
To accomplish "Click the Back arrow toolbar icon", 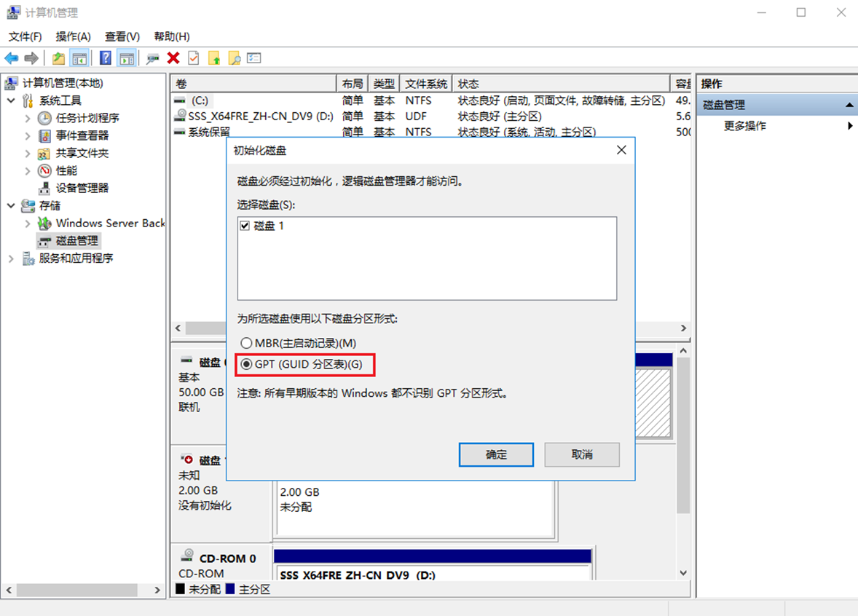I will (11, 58).
